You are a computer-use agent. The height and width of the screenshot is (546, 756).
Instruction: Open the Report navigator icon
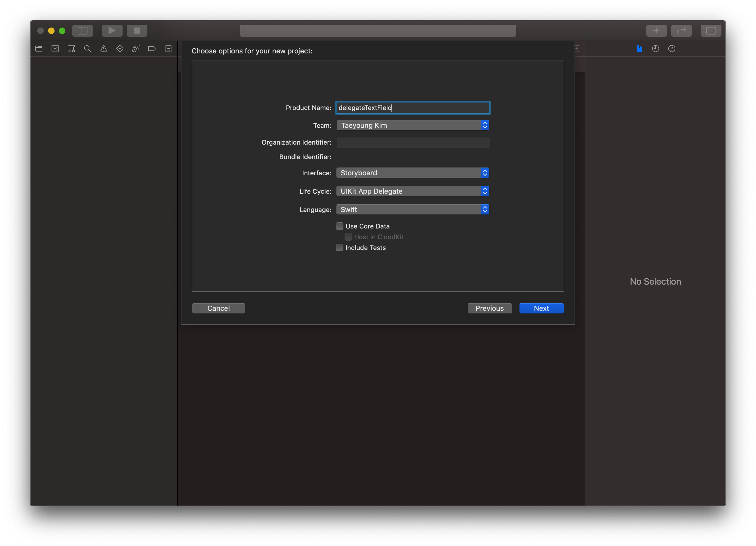coord(168,49)
